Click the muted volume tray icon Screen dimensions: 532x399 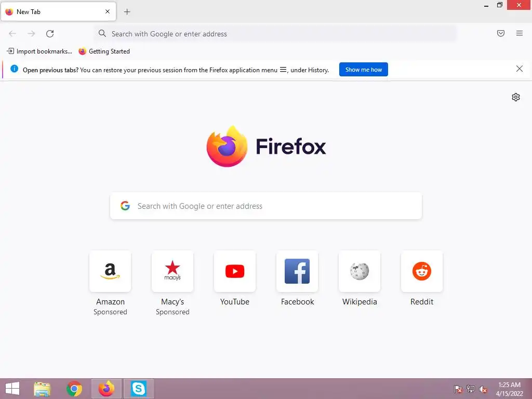click(x=483, y=389)
